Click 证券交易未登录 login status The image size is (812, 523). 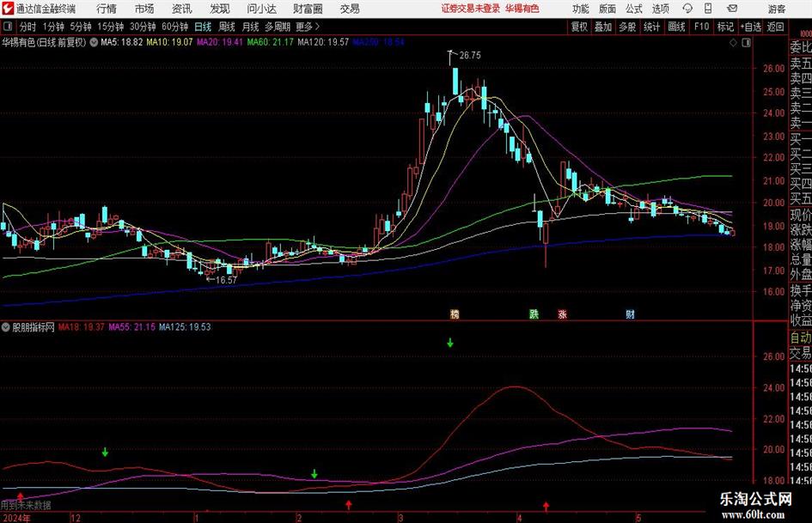click(471, 9)
